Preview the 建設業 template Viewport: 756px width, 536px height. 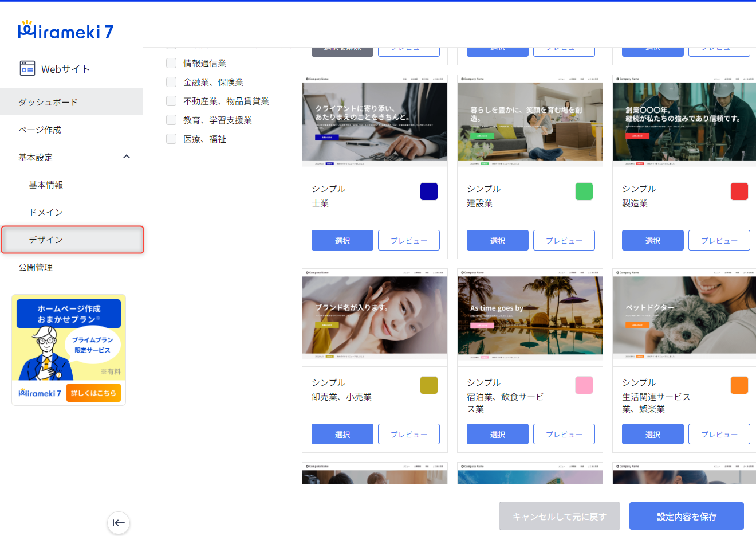click(564, 240)
